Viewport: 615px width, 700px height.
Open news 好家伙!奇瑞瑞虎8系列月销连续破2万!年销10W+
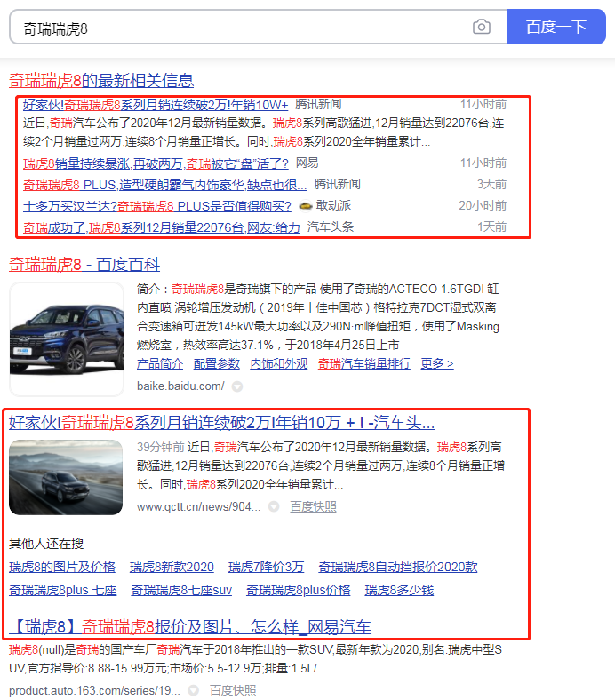156,105
